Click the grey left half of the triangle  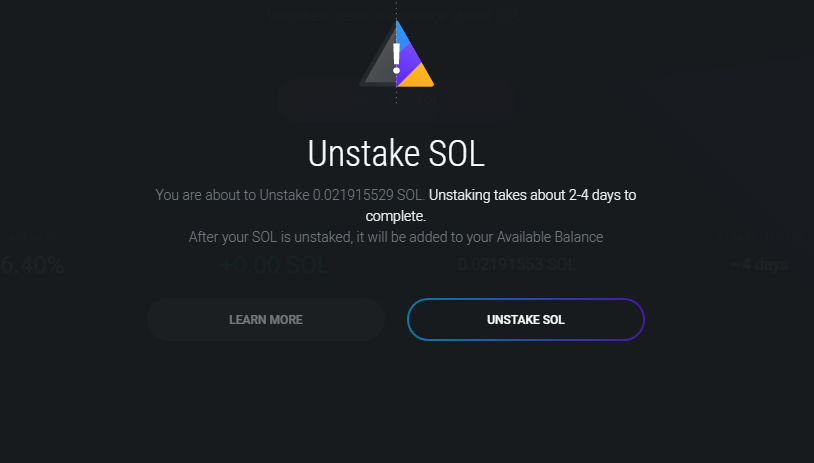point(378,68)
